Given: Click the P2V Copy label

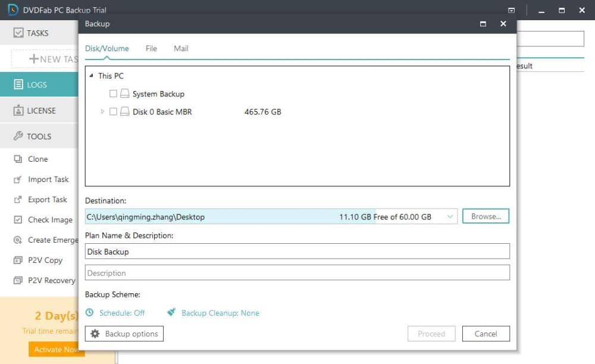Looking at the screenshot, I should (45, 260).
